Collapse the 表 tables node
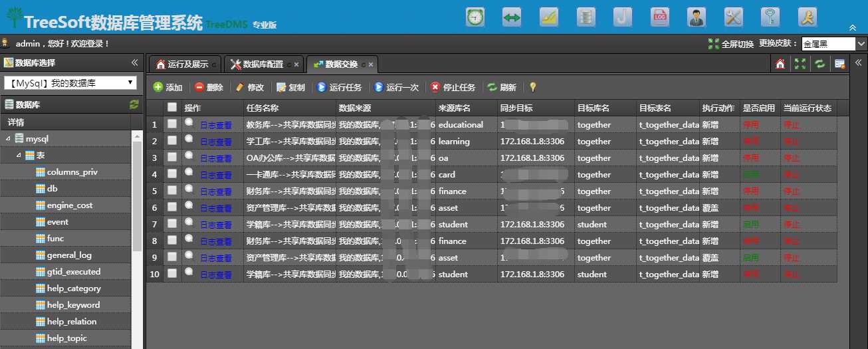Viewport: 868px width, 349px height. 19,156
